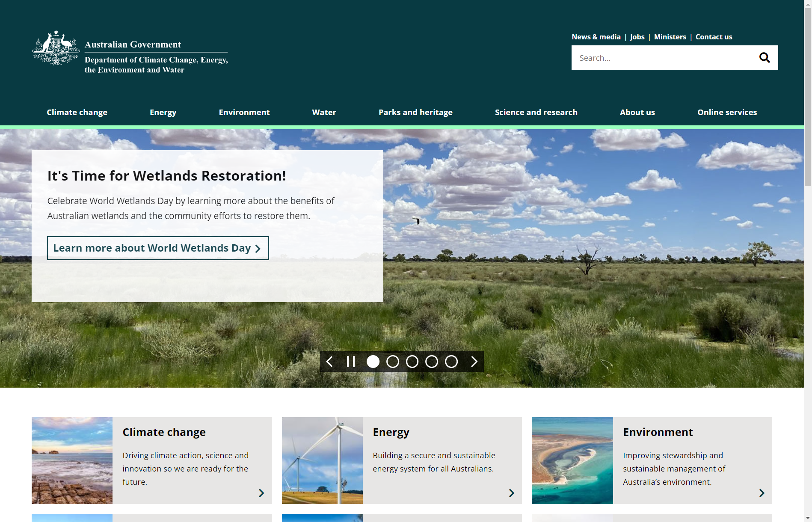Click the Environment card chevron arrow
This screenshot has height=522, width=812.
762,493
